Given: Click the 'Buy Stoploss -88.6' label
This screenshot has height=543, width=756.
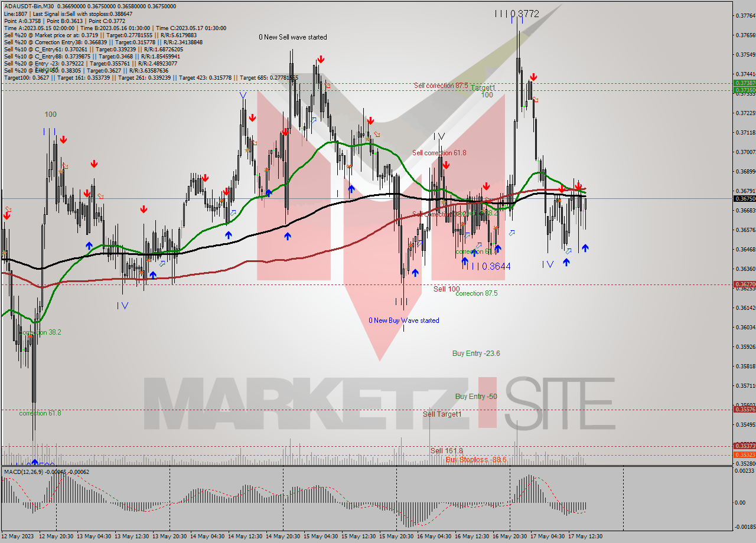Looking at the screenshot, I should pyautogui.click(x=476, y=459).
